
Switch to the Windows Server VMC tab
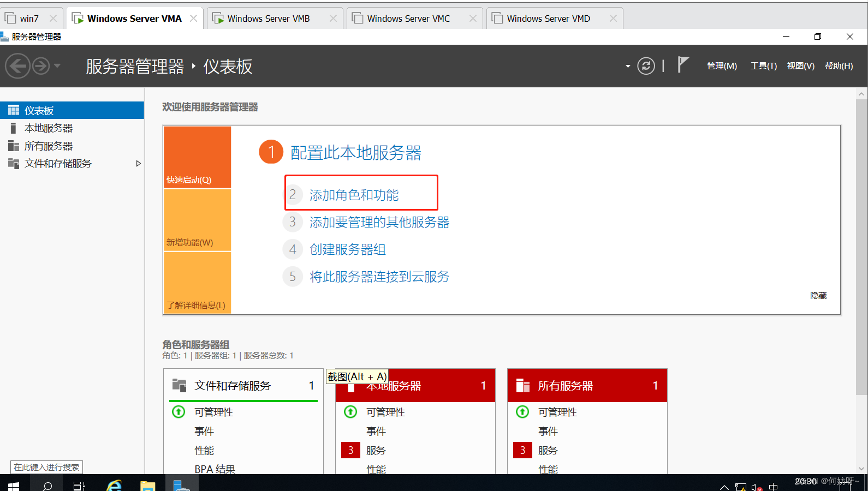click(409, 19)
